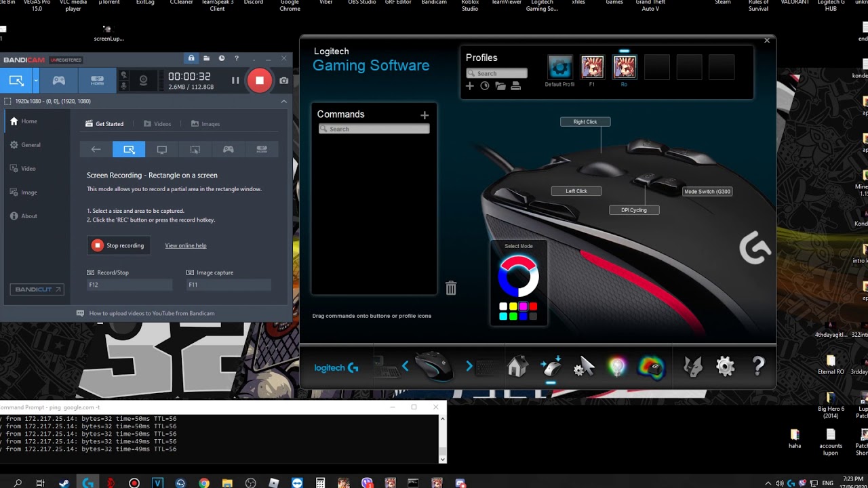
Task: Open Bandicam output folder icon in title bar
Action: point(206,59)
